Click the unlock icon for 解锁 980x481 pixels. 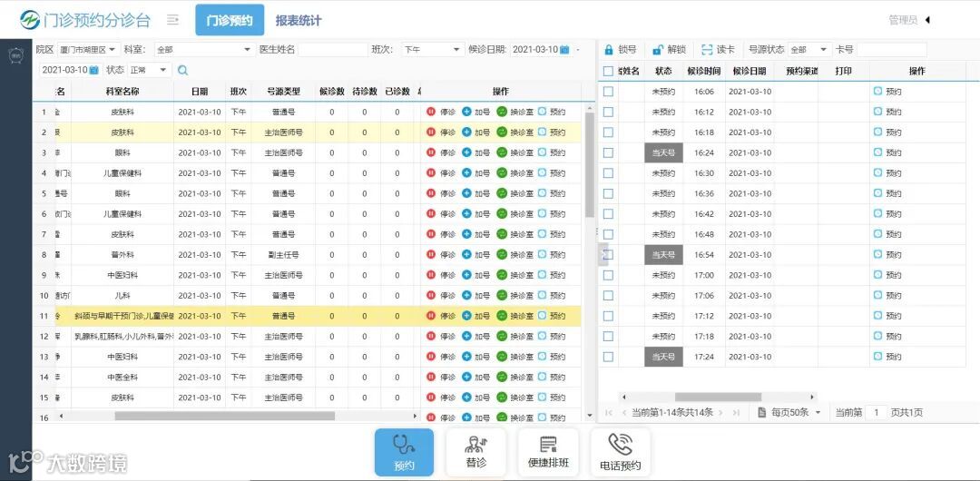658,49
